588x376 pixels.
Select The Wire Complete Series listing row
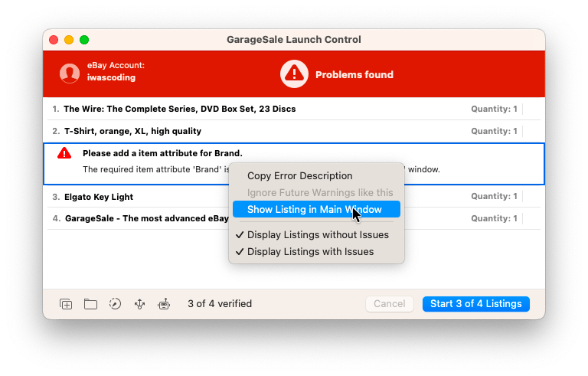tap(294, 109)
